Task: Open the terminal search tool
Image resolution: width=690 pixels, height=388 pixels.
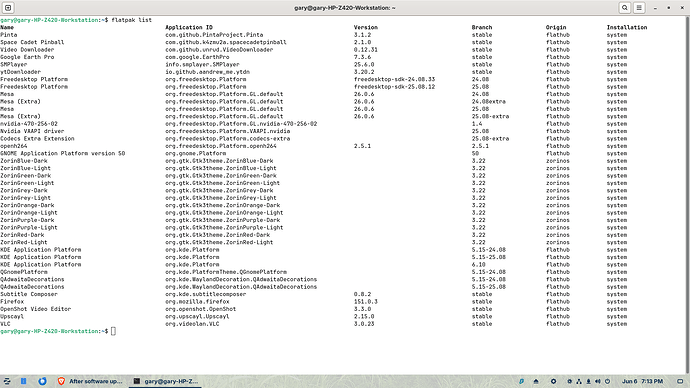Action: pos(624,7)
